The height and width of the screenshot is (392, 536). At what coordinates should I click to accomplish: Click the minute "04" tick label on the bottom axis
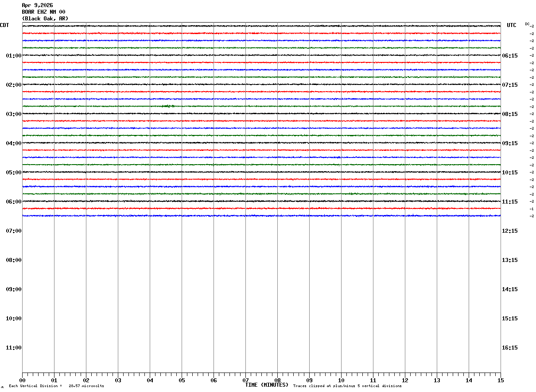coord(150,380)
